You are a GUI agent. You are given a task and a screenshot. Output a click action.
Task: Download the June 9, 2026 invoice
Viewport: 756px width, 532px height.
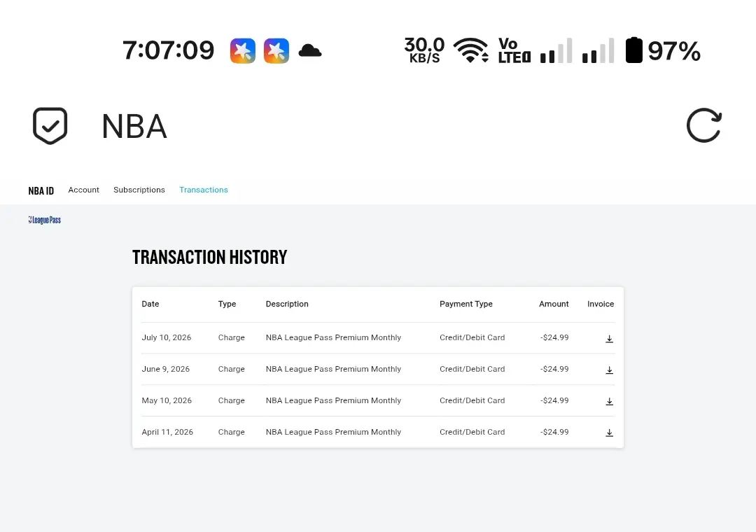click(610, 370)
